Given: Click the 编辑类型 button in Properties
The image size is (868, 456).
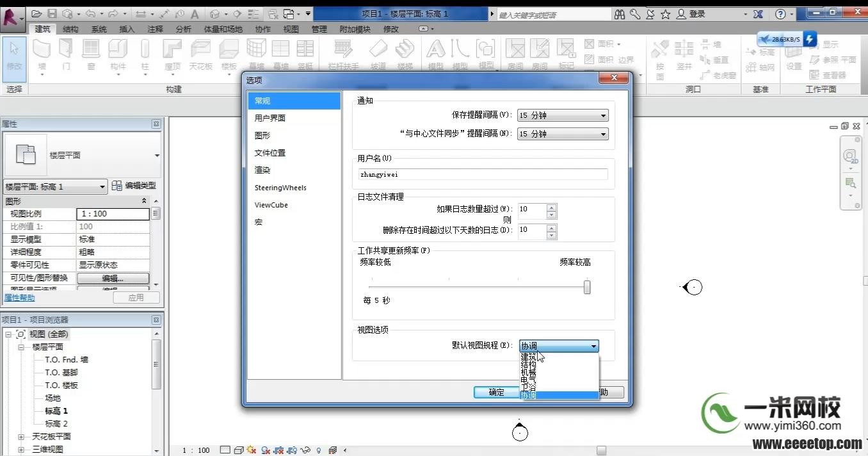Looking at the screenshot, I should tap(134, 186).
